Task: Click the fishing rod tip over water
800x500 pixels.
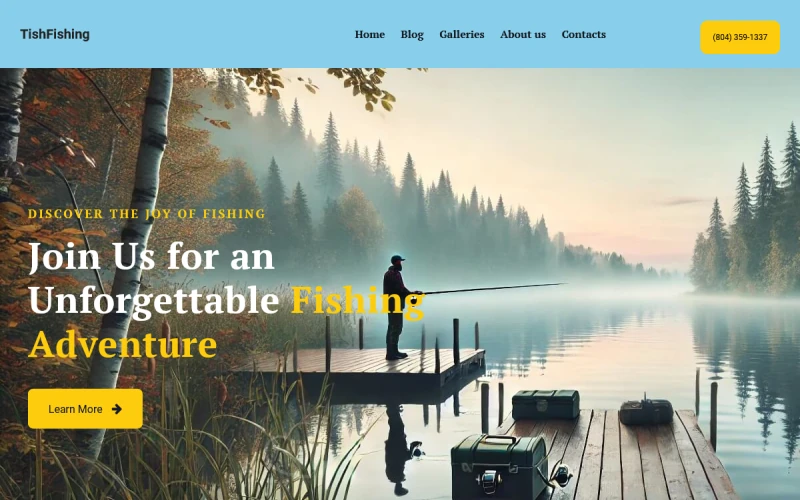Action: (559, 284)
